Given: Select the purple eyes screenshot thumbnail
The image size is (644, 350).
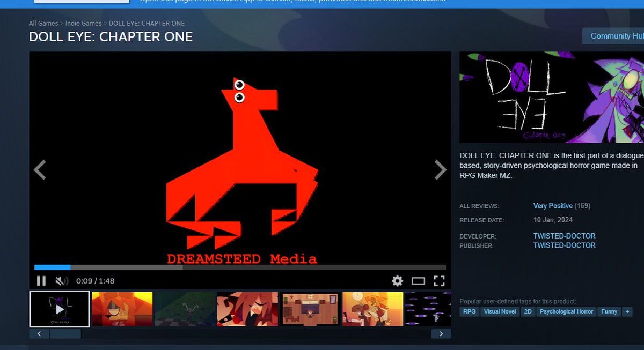Looking at the screenshot, I should (428, 309).
